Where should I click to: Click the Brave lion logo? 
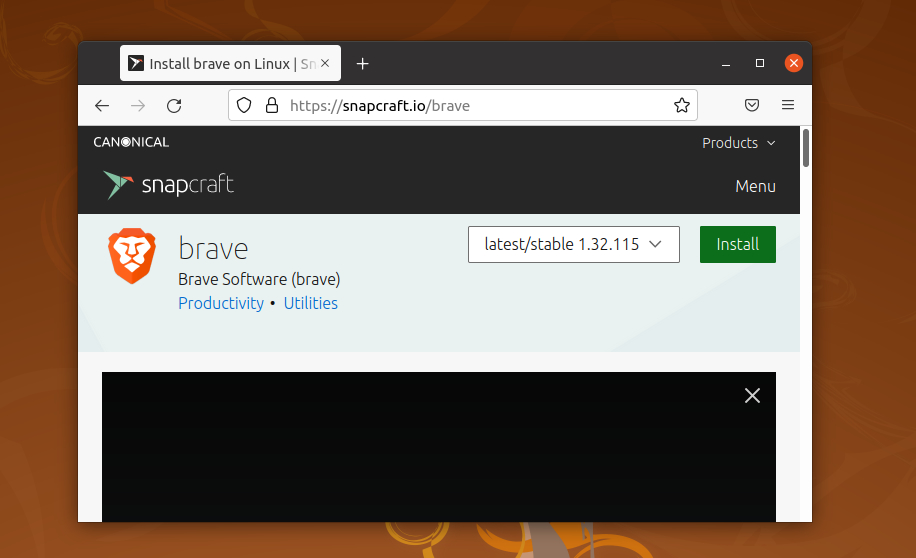coord(132,256)
